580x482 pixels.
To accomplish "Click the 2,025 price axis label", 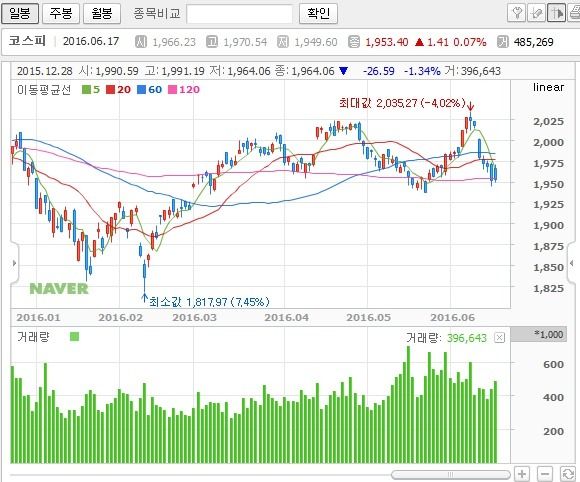I will tap(549, 121).
